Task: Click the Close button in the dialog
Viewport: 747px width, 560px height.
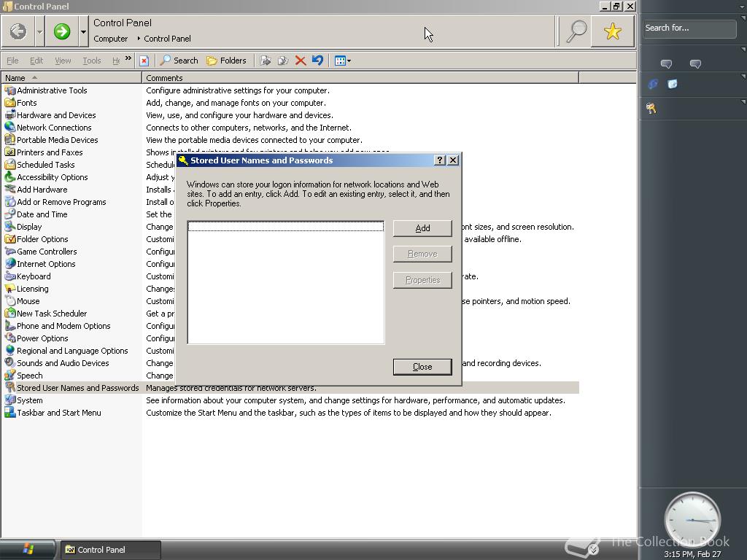Action: pyautogui.click(x=422, y=367)
